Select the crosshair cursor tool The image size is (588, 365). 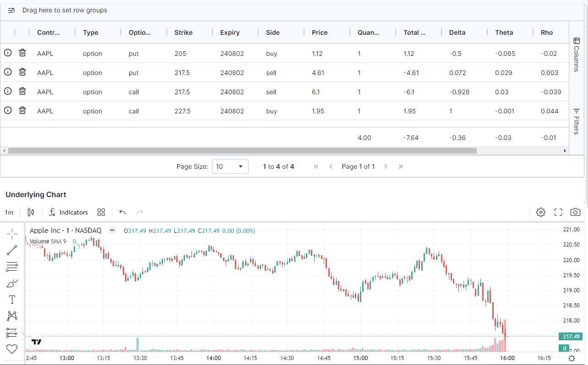tap(12, 234)
